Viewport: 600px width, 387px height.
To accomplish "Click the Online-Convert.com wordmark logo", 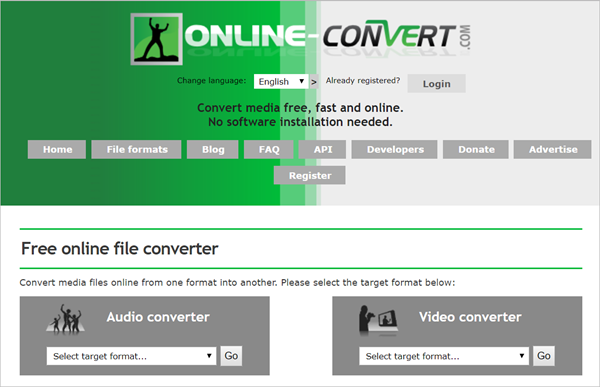I will pos(328,38).
